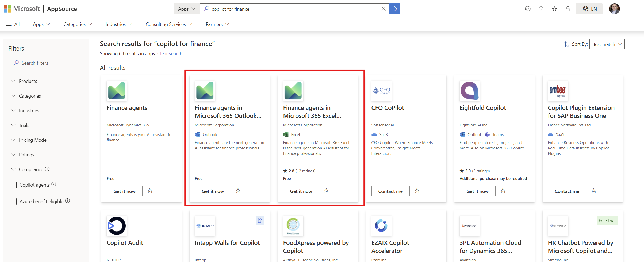Click the Clear search link

[x=170, y=53]
